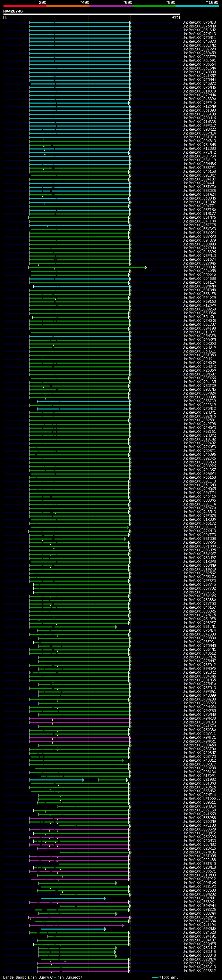222x980 pixels.
Task: Click the purple ~60% identity legend bar
Action: (111, 6)
